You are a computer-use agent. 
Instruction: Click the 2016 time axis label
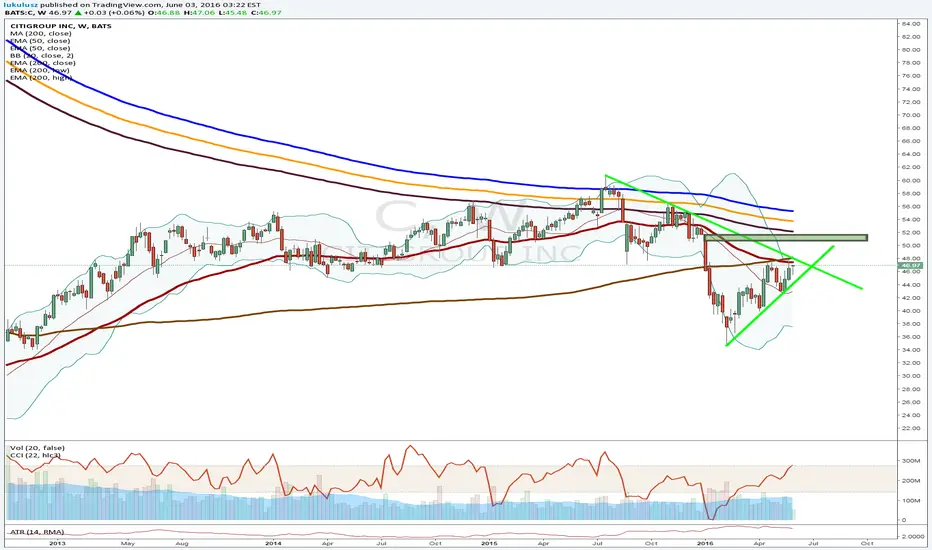click(705, 543)
